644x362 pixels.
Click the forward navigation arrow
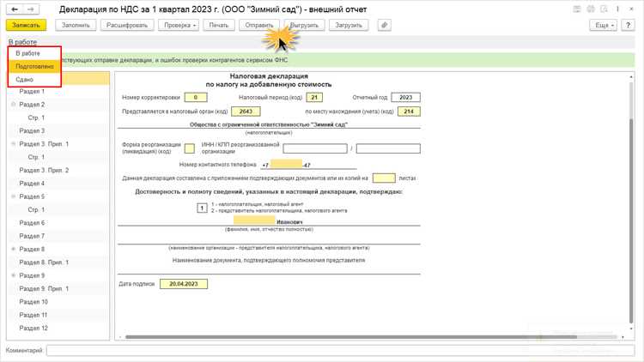point(31,9)
